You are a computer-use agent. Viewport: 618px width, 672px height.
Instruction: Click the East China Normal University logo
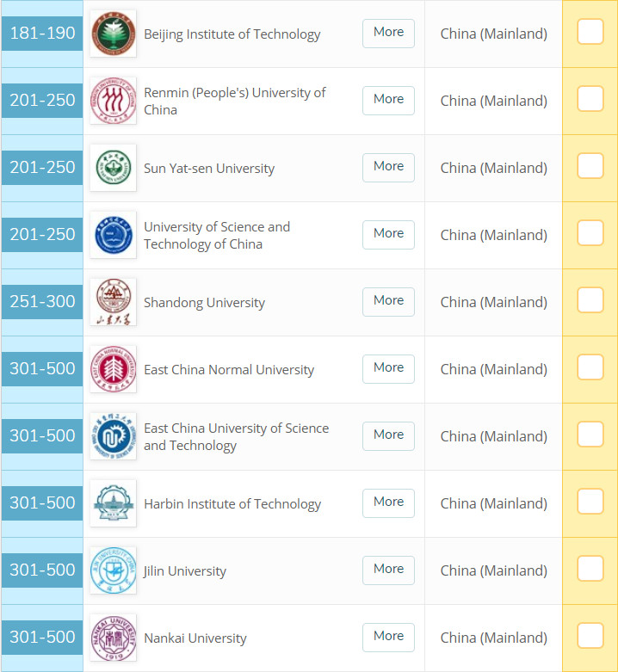113,369
